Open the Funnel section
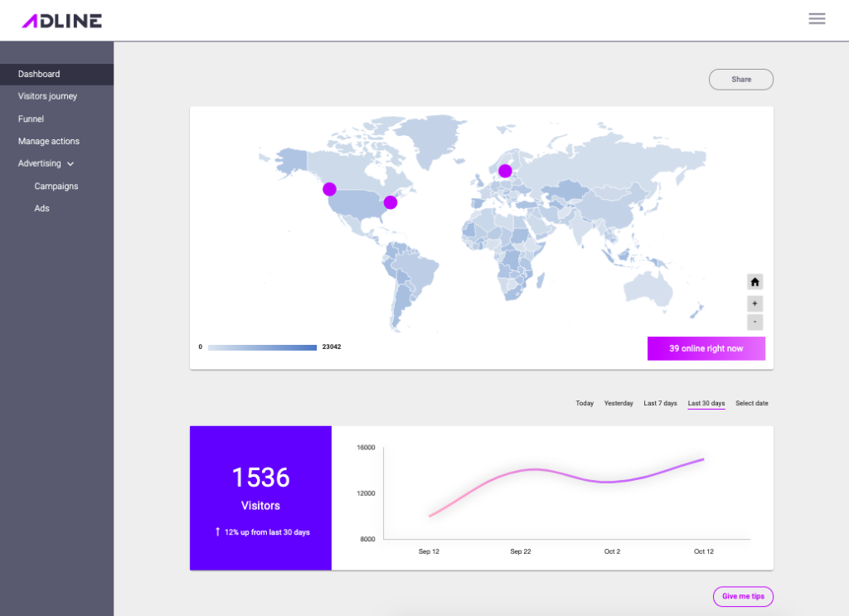 click(31, 119)
